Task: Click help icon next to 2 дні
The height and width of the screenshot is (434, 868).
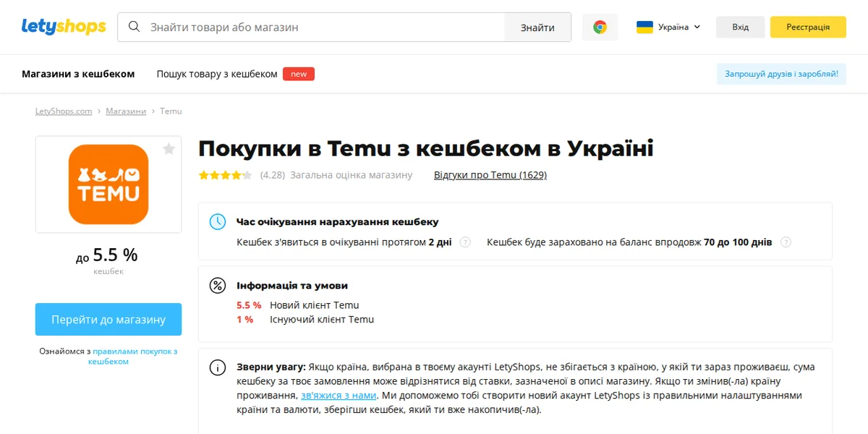Action: (x=465, y=242)
